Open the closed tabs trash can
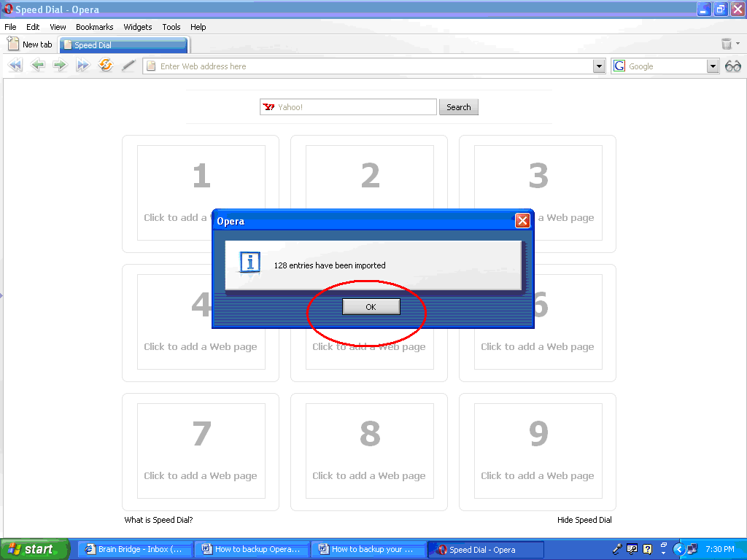Screen dimensions: 747x560 726,44
